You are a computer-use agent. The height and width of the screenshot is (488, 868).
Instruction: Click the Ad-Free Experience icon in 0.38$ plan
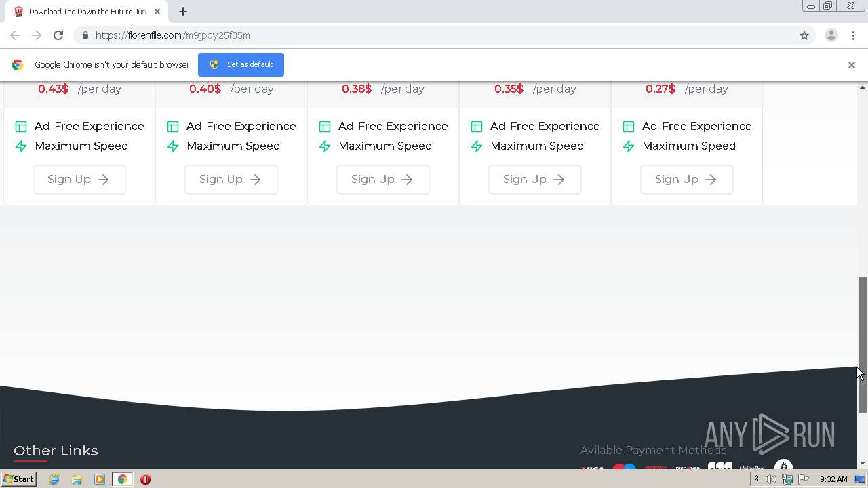click(325, 127)
